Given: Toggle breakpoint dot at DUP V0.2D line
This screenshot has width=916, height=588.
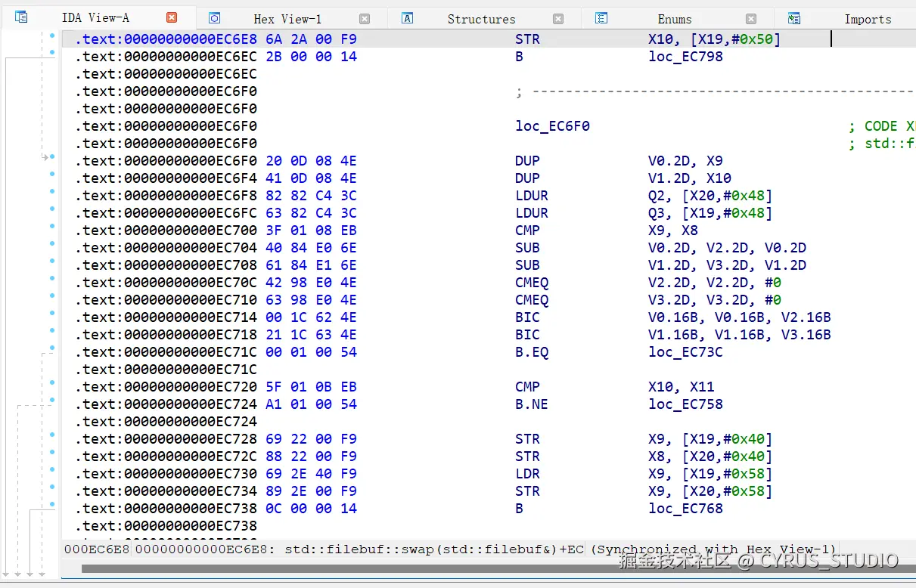Looking at the screenshot, I should (51, 156).
